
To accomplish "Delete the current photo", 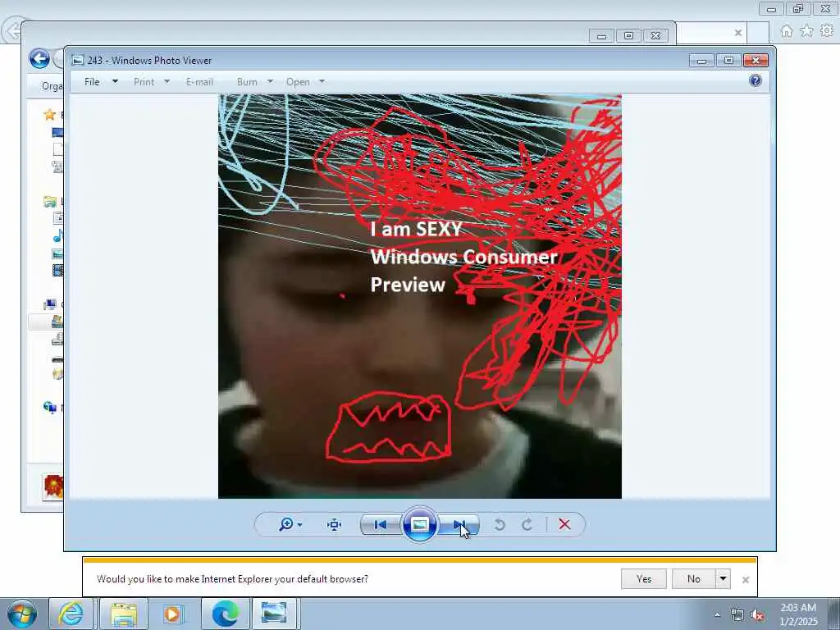I will (564, 524).
